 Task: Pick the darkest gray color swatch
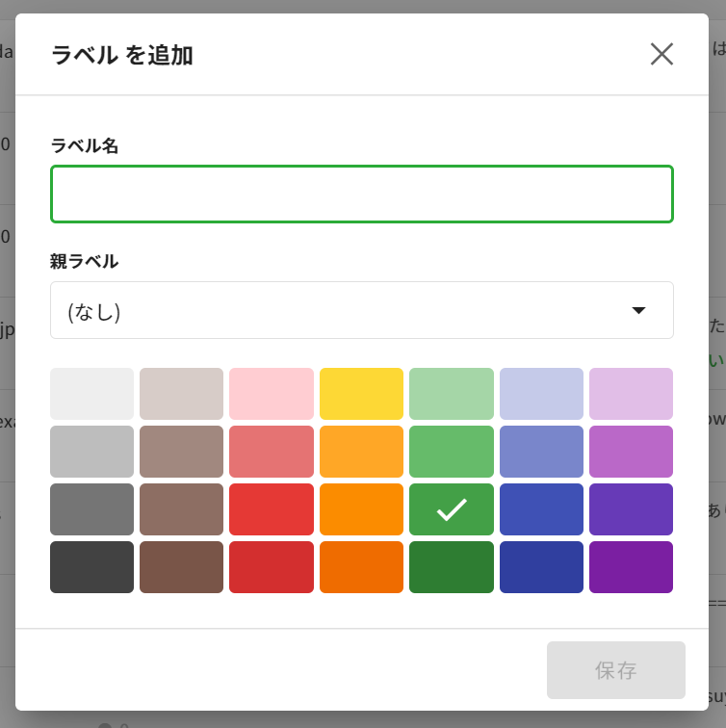(91, 567)
